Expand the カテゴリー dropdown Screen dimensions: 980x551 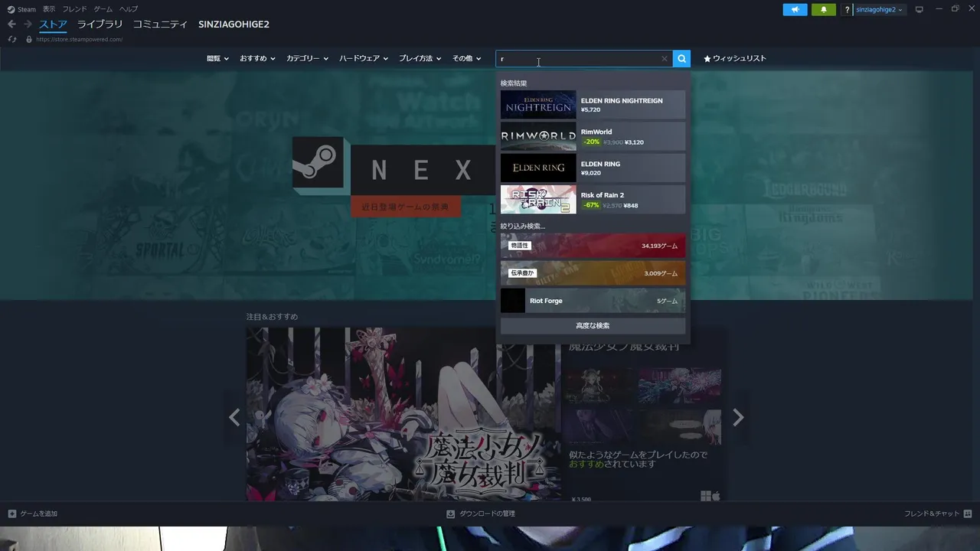307,58
